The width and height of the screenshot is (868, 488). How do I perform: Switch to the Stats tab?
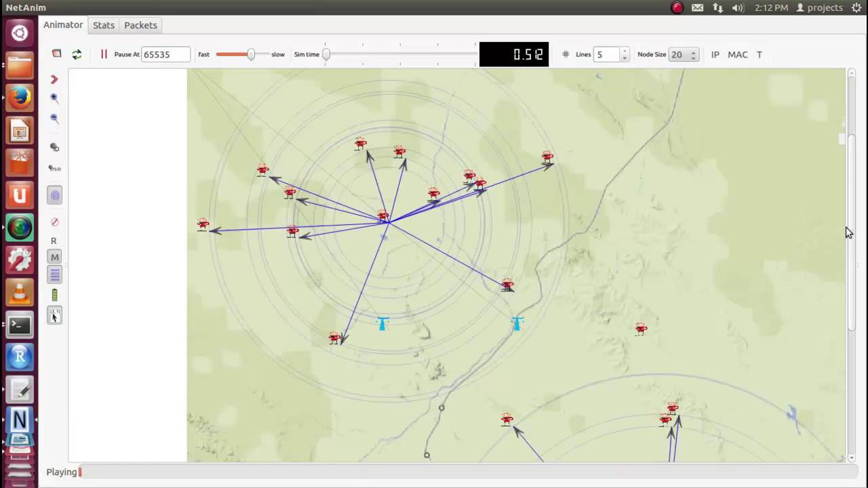click(x=104, y=25)
